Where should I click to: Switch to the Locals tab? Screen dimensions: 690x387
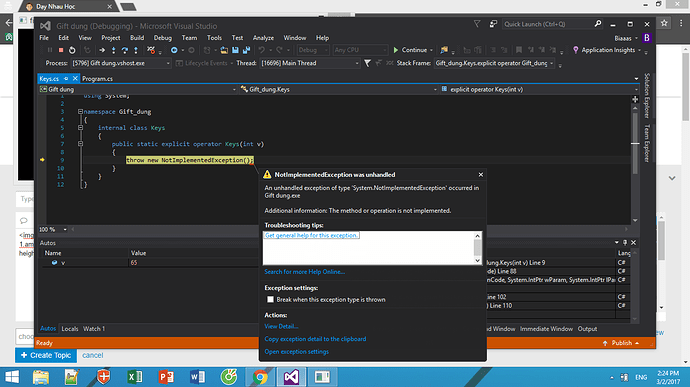70,329
